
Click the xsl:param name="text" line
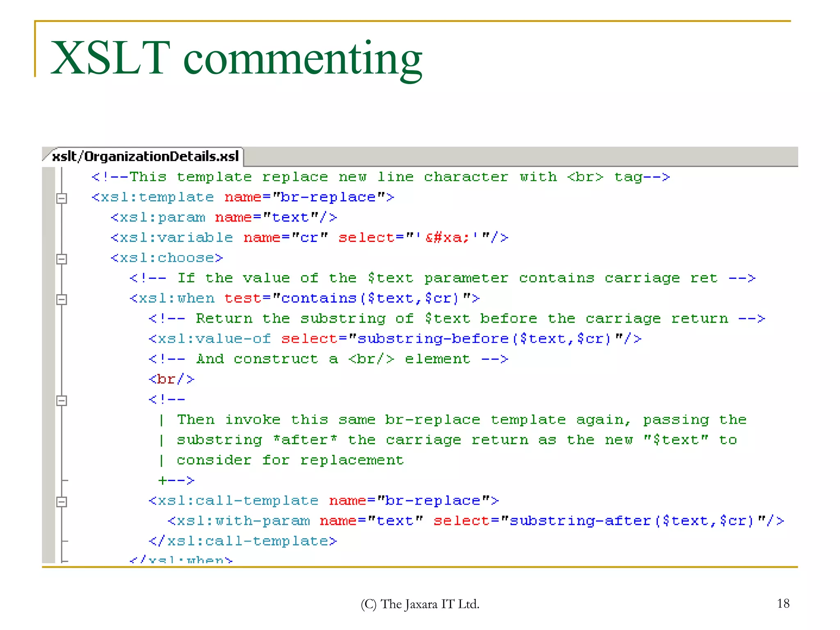click(x=224, y=217)
